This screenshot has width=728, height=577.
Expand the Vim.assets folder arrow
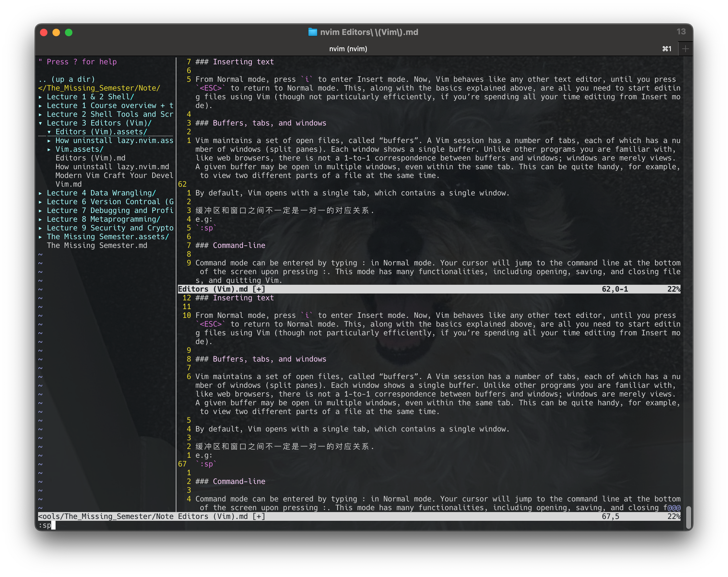pos(49,150)
